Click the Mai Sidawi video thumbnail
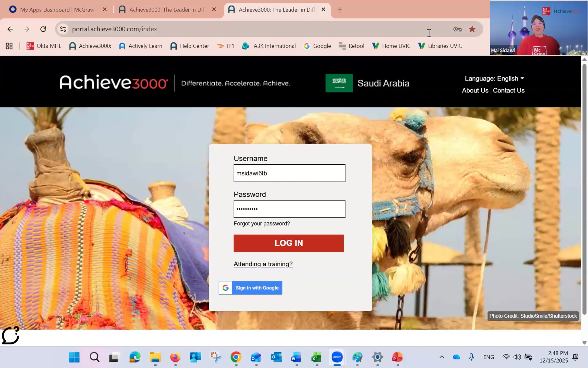 (x=539, y=28)
